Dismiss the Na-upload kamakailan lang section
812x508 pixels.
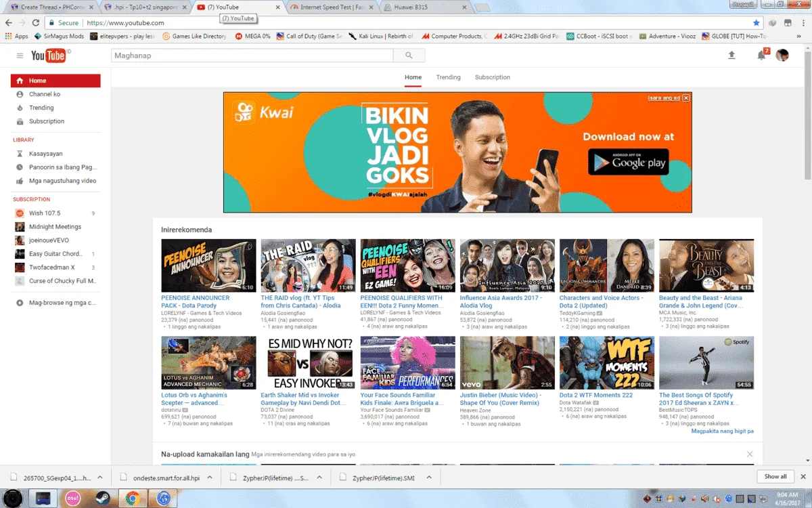click(750, 454)
